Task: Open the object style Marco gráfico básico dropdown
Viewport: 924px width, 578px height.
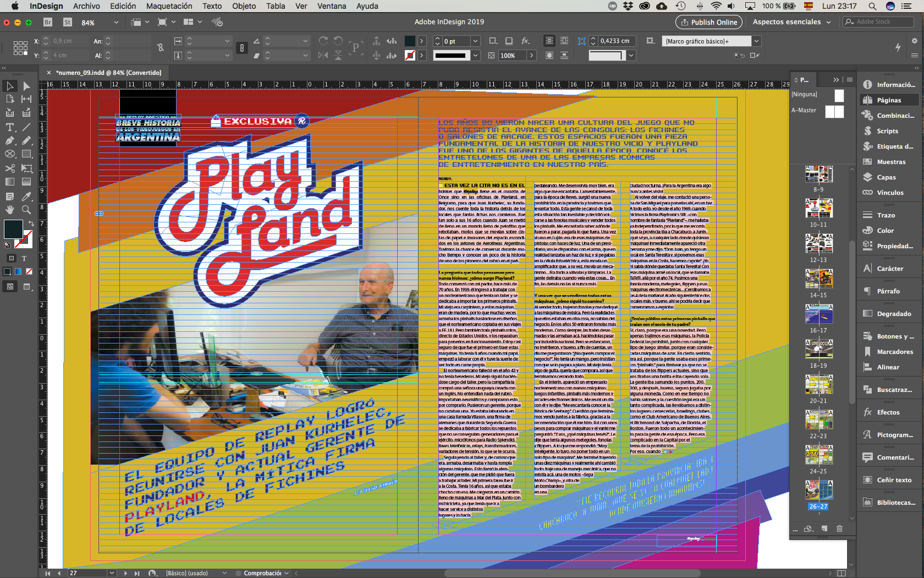Action: 756,41
